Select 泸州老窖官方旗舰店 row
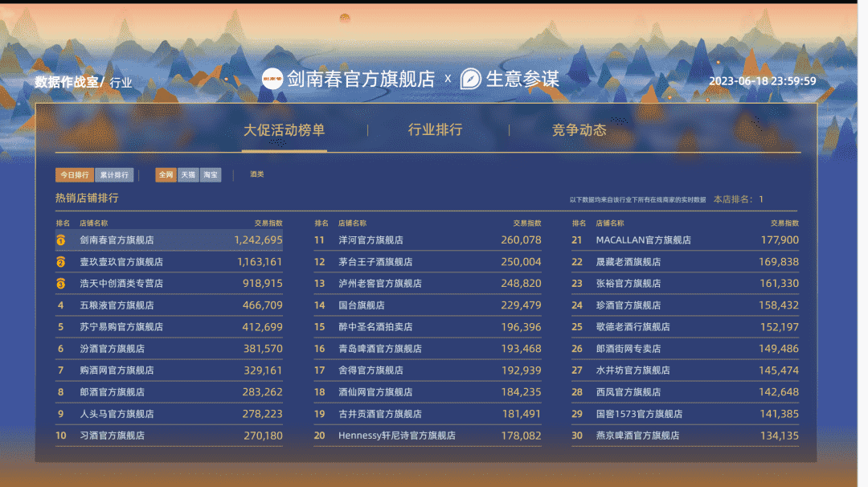This screenshot has height=487, width=868. coord(428,284)
